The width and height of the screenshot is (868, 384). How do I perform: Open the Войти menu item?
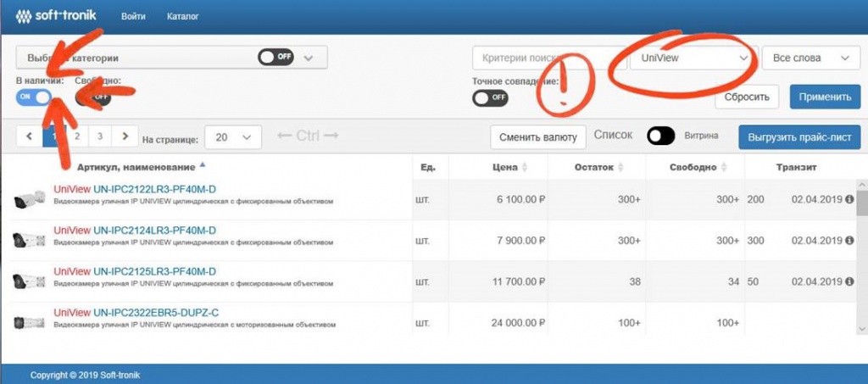(x=131, y=17)
